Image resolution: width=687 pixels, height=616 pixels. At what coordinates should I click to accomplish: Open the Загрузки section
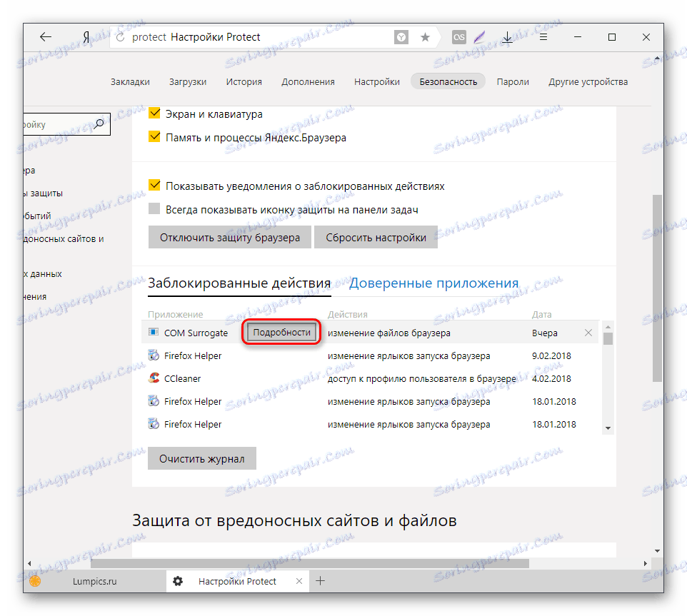(188, 82)
